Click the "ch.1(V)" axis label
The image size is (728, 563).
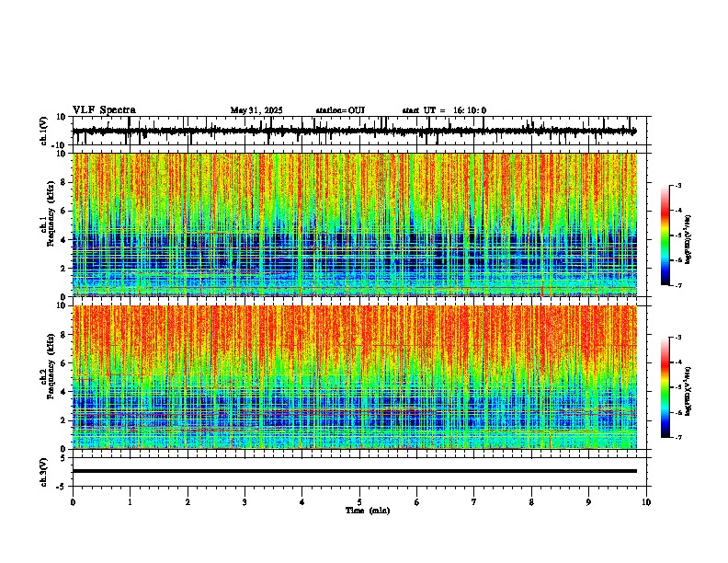click(44, 131)
